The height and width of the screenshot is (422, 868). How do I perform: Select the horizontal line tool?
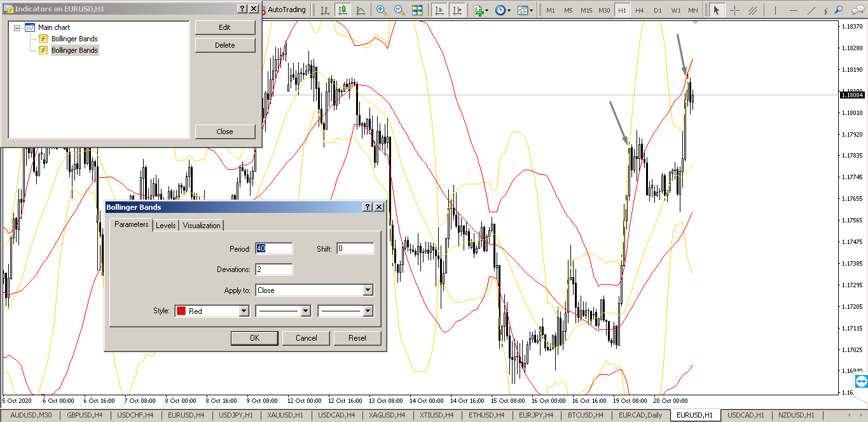[x=794, y=10]
